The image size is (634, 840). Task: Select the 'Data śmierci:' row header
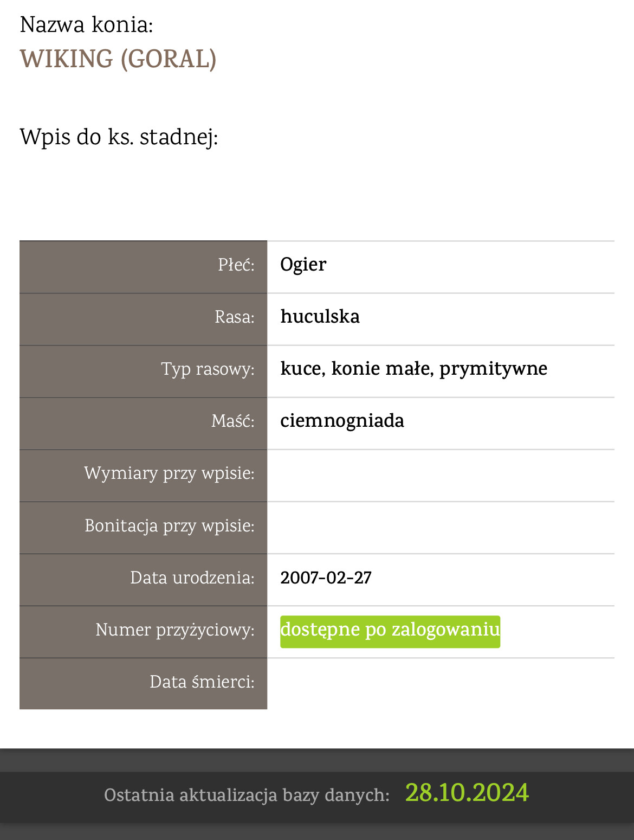(202, 682)
